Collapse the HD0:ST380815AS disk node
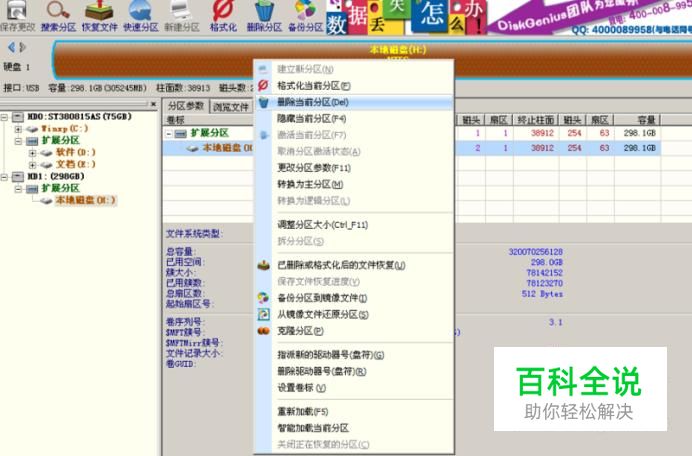 (4, 117)
